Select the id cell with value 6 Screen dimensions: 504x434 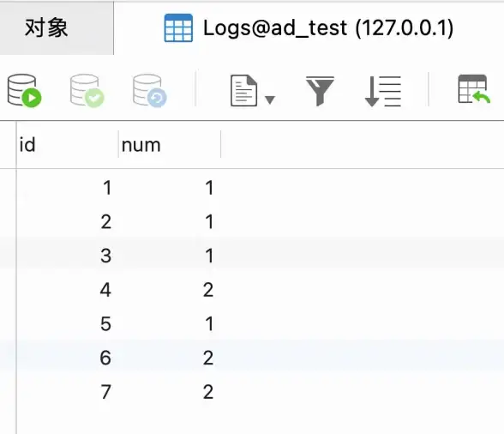tap(68, 358)
